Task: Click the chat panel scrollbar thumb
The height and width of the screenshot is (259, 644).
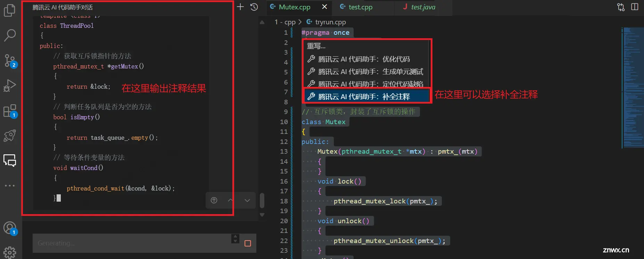Action: 262,201
